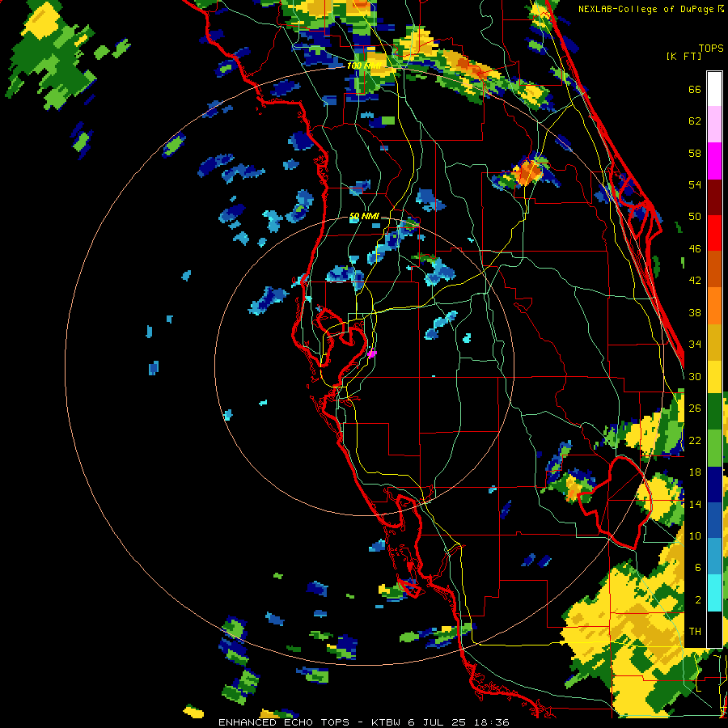Click the ENHANCED ECHO TOPS caption
Image resolution: width=728 pixels, height=728 pixels.
click(x=283, y=722)
